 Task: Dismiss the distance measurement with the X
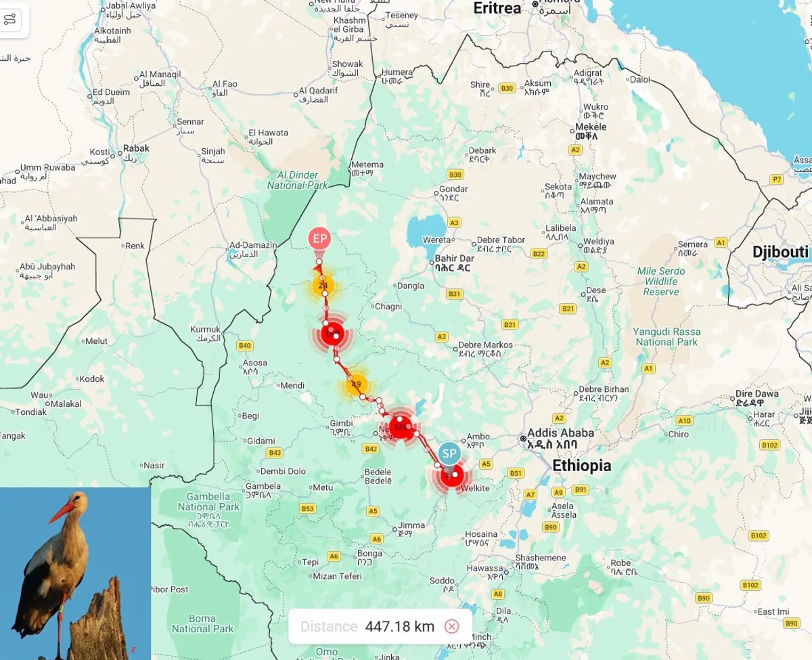[x=451, y=626]
